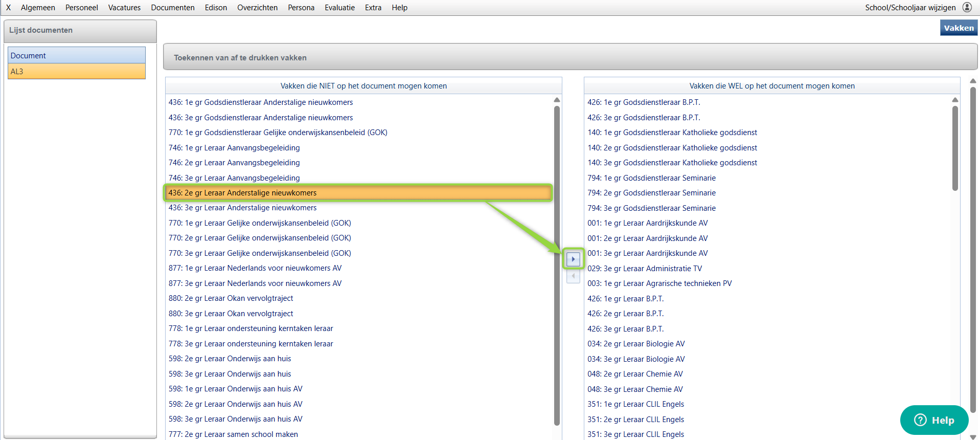Select the AL3 document row
Viewport: 980px width, 440px height.
click(x=77, y=72)
